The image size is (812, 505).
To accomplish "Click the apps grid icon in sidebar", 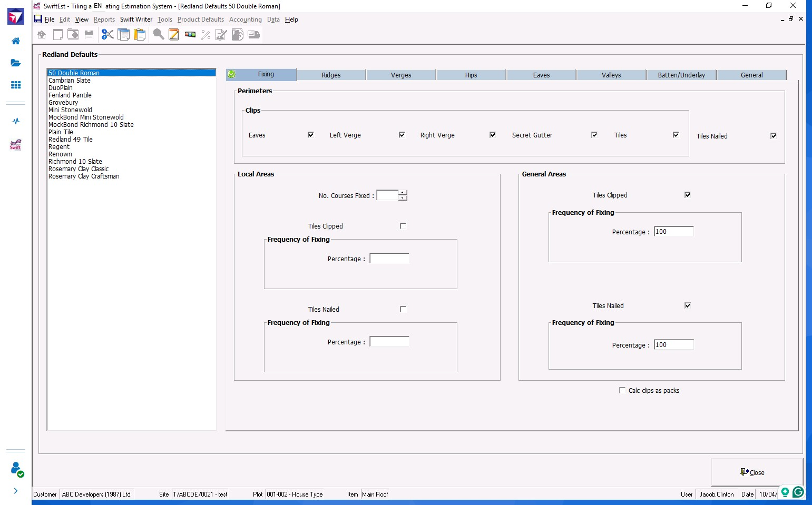I will click(x=16, y=85).
